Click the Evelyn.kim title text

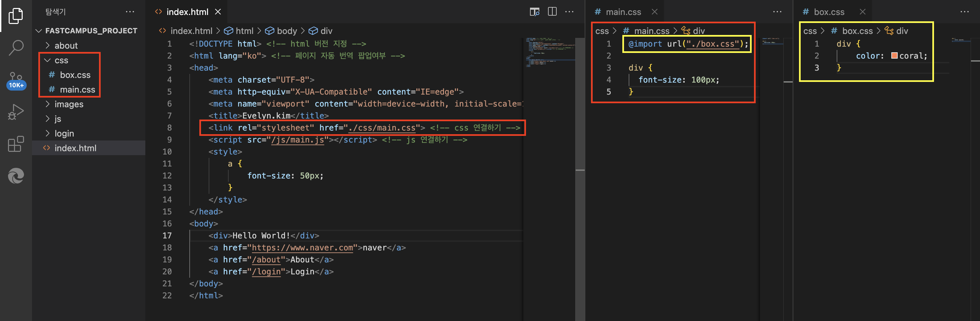[266, 116]
